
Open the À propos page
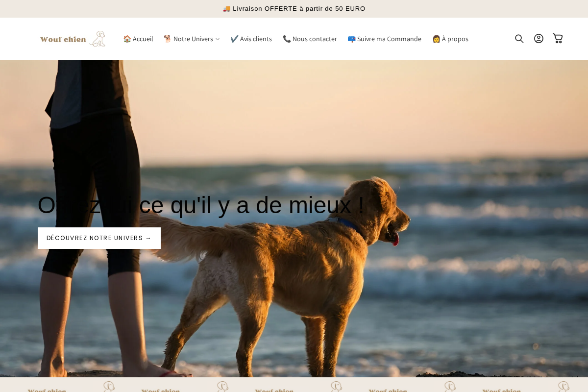pos(454,39)
